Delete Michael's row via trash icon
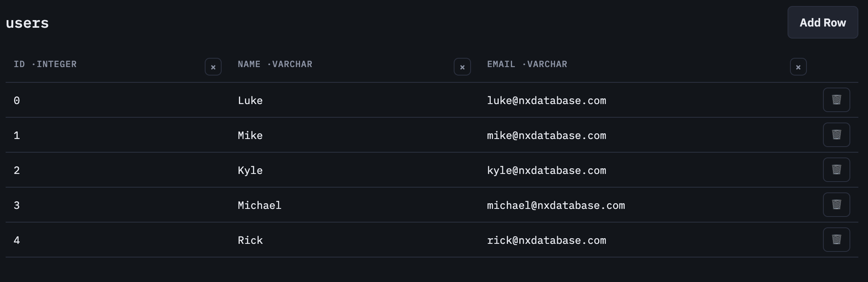Screen dimensions: 868x282 pos(836,204)
